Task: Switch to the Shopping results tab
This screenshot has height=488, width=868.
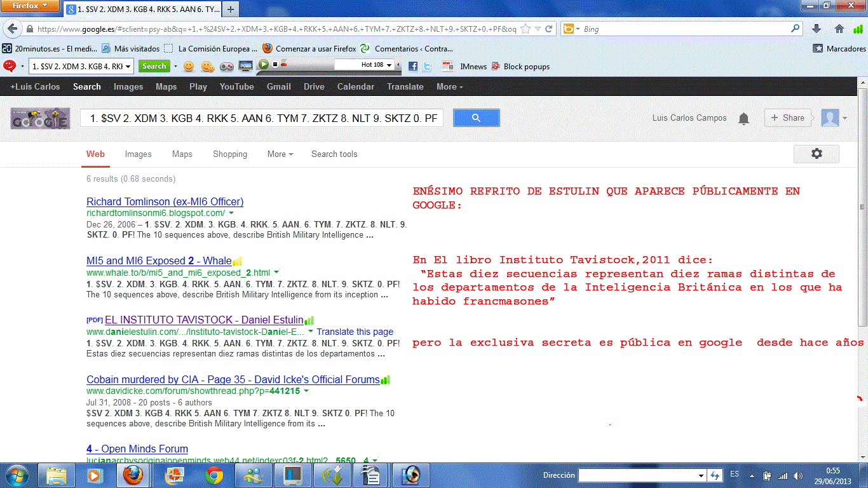Action: pyautogui.click(x=230, y=154)
